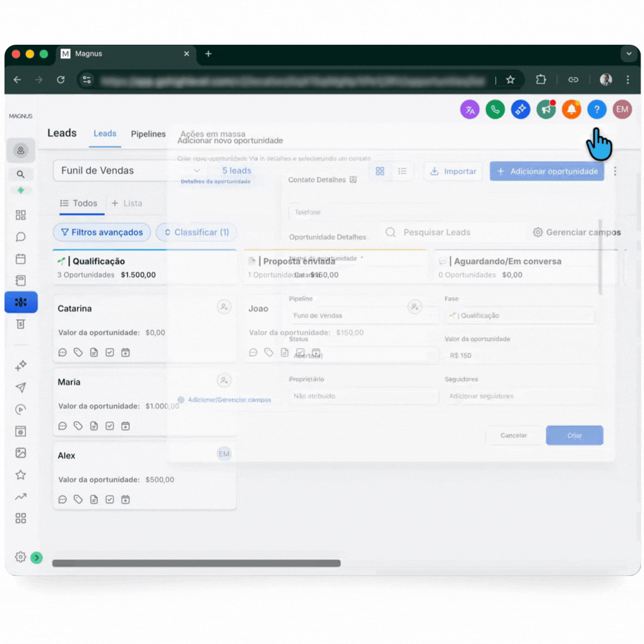Open the sidebar dashboard grid icon
This screenshot has width=644, height=644.
(x=21, y=215)
